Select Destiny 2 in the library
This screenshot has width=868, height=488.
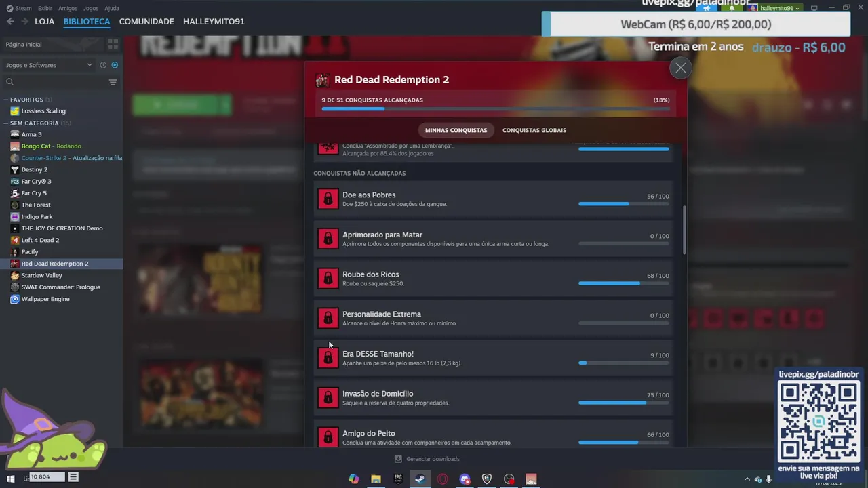pyautogui.click(x=35, y=169)
